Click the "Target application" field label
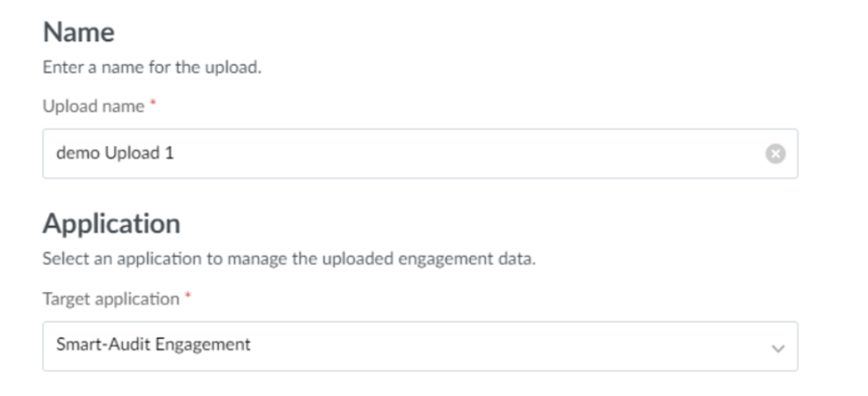This screenshot has height=396, width=868. [110, 299]
